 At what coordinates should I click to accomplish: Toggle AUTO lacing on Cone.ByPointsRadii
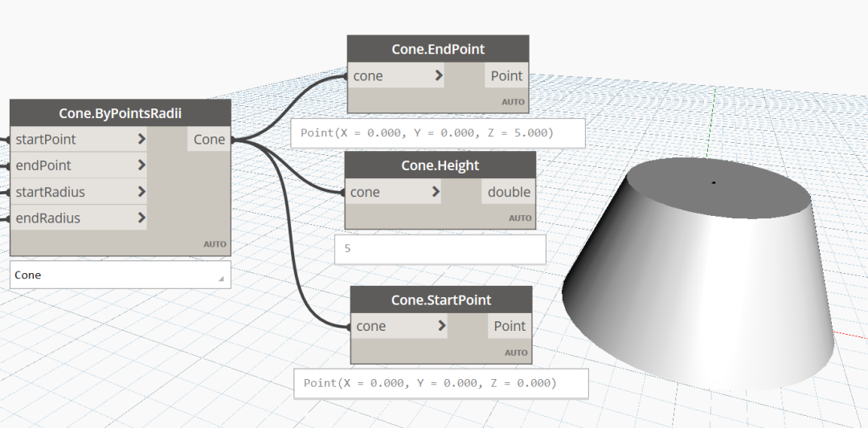(215, 244)
